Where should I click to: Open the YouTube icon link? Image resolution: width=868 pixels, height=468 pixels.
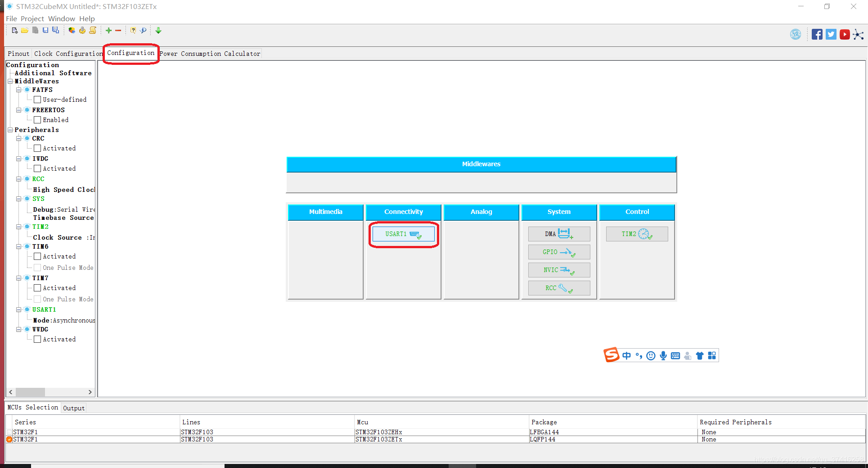[x=845, y=34]
